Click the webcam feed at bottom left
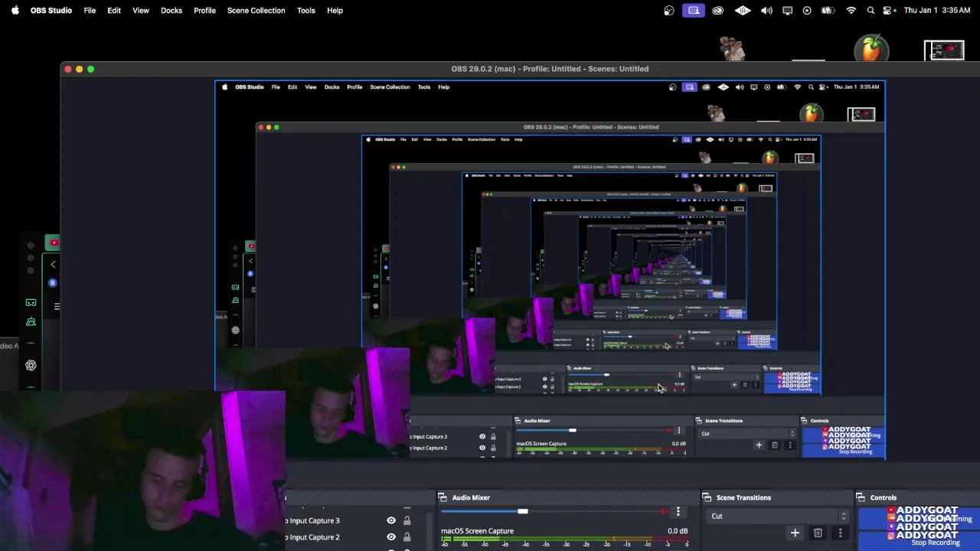This screenshot has height=551, width=980. pos(142,471)
